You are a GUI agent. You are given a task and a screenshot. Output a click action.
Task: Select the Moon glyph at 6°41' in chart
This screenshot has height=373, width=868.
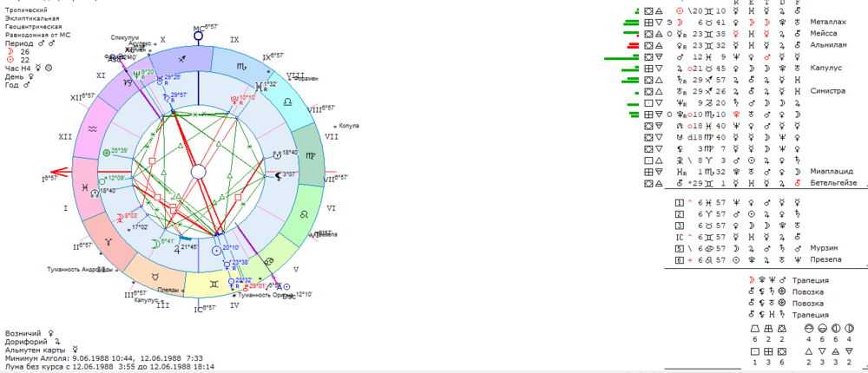pos(156,242)
